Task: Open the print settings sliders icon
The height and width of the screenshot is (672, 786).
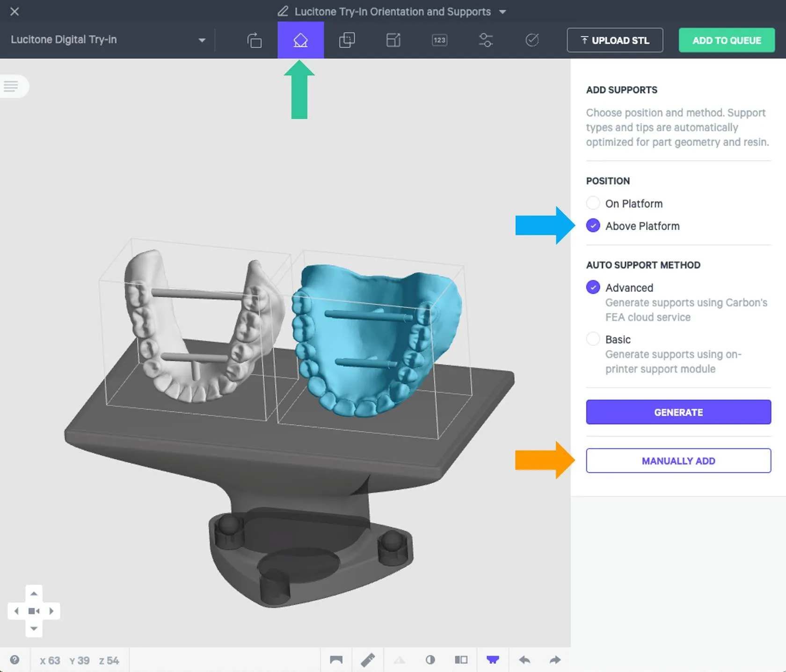Action: coord(486,40)
